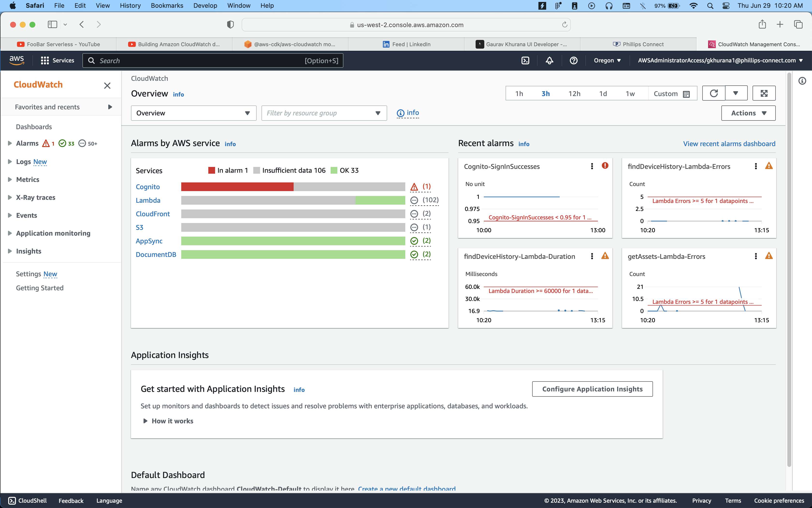Open the Oregon region selector

click(607, 60)
